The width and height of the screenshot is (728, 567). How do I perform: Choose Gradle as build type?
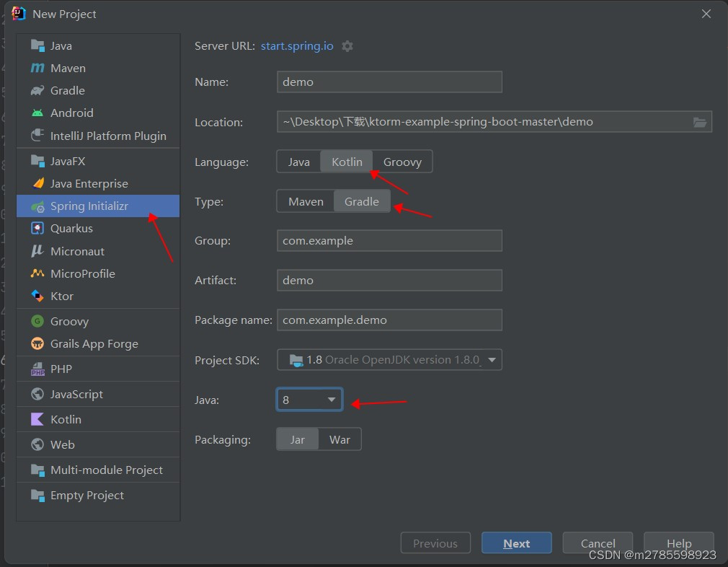[362, 201]
